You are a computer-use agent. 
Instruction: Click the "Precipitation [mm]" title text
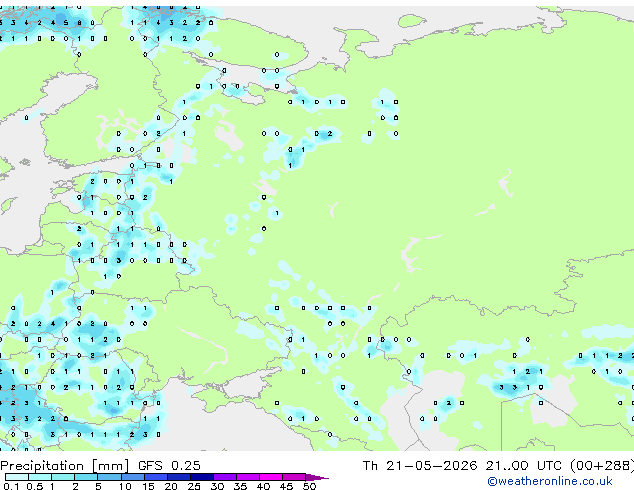coord(65,466)
